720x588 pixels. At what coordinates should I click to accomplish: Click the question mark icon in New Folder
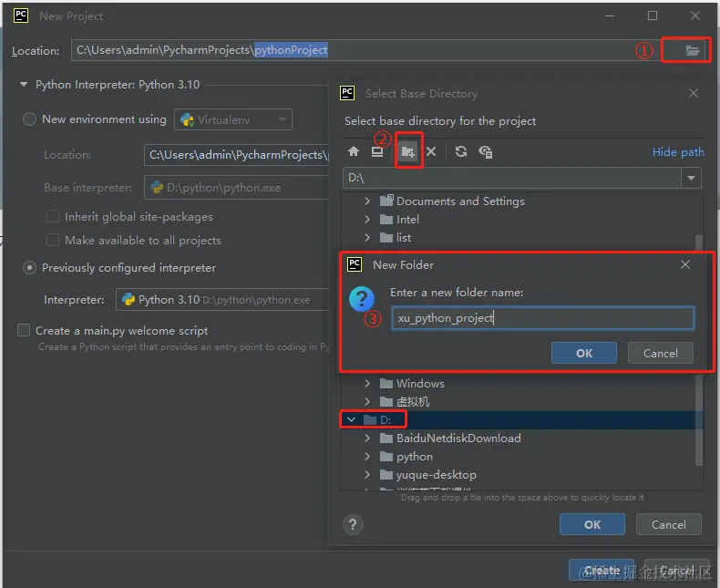tap(362, 299)
